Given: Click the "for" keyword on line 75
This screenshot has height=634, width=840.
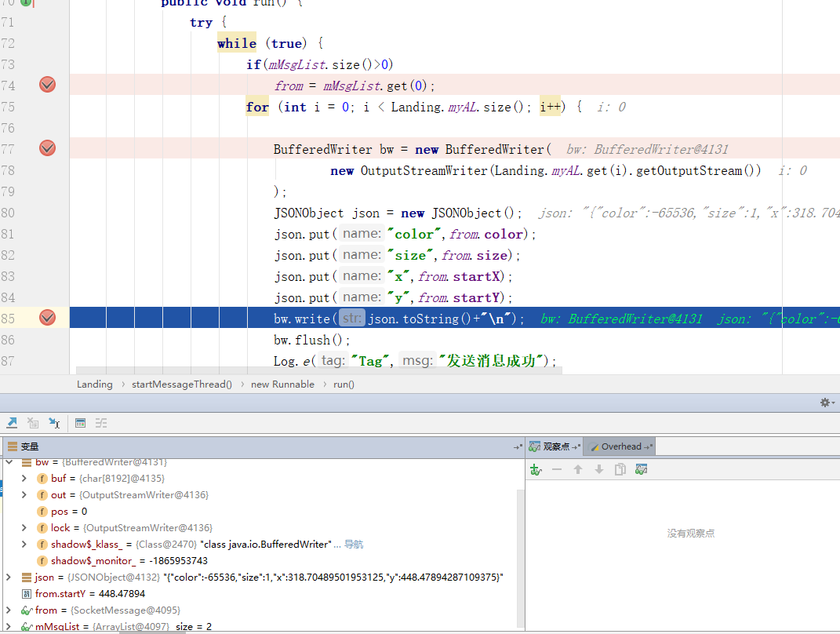Looking at the screenshot, I should 257,107.
